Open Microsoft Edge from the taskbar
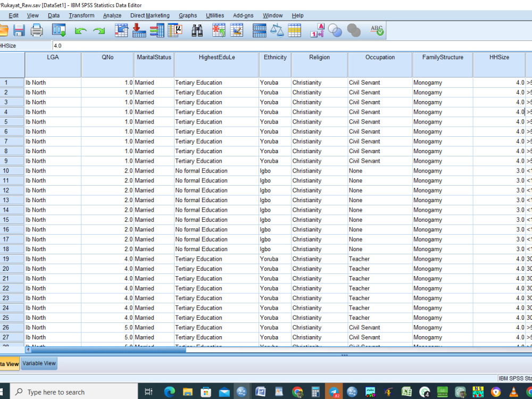 (170, 392)
